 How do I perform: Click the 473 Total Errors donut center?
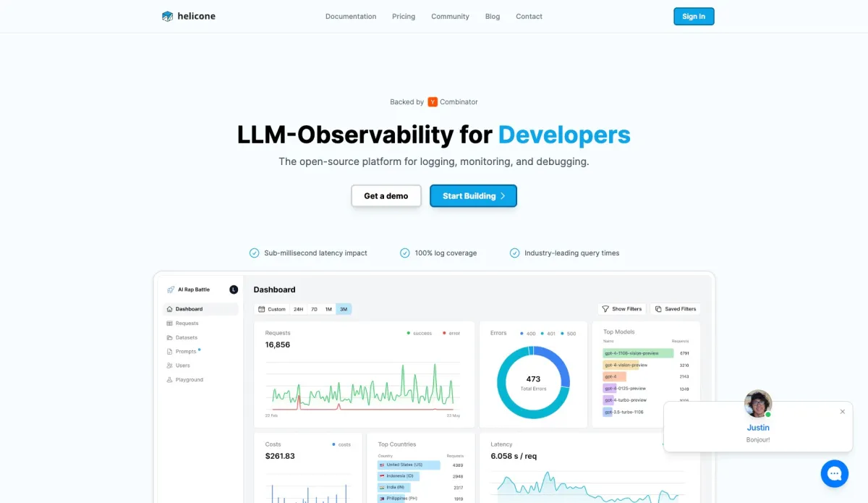tap(533, 382)
